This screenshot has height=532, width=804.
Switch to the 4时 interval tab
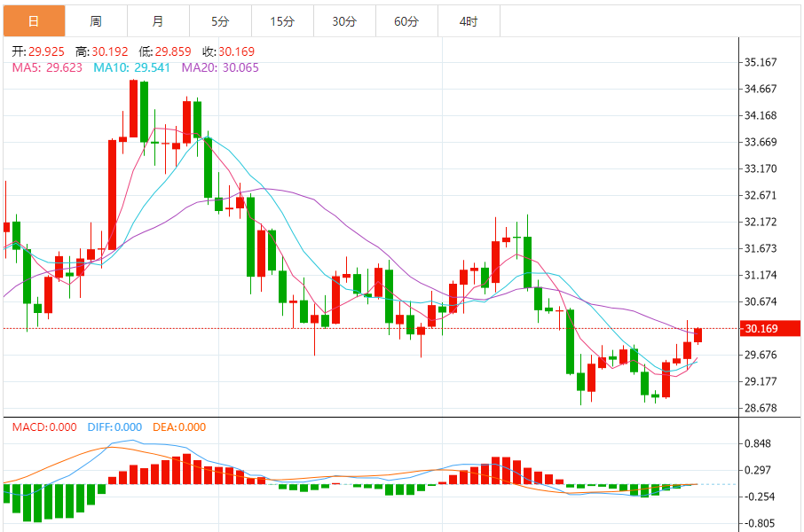pyautogui.click(x=469, y=21)
